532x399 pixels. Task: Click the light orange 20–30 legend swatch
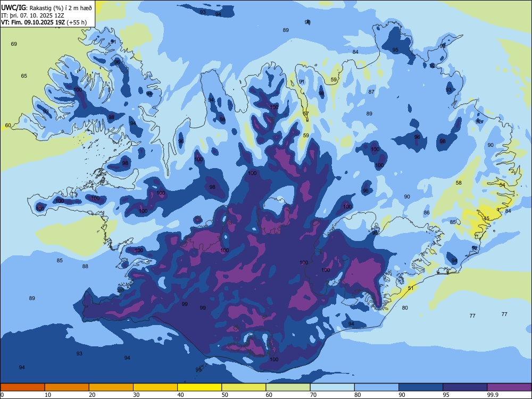[x=111, y=387]
